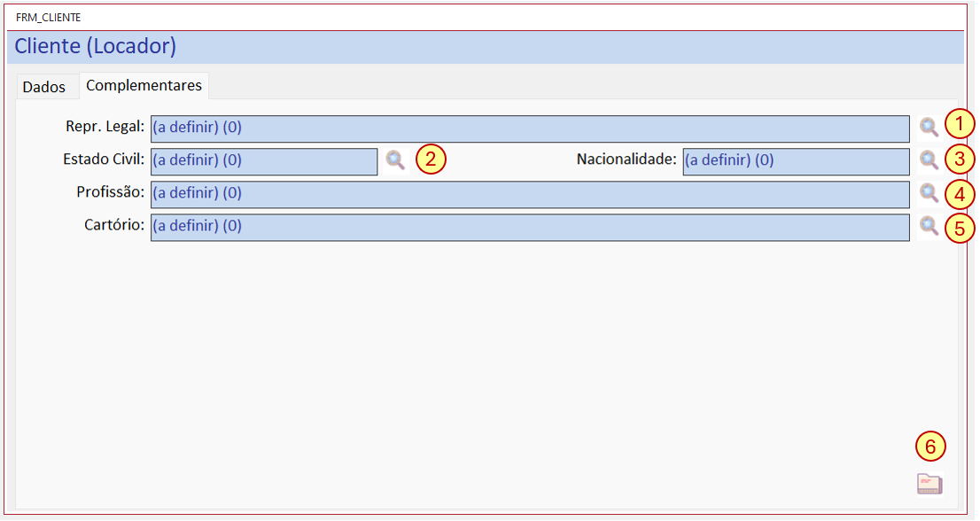Click the 'Cartório:' label

tap(114, 225)
